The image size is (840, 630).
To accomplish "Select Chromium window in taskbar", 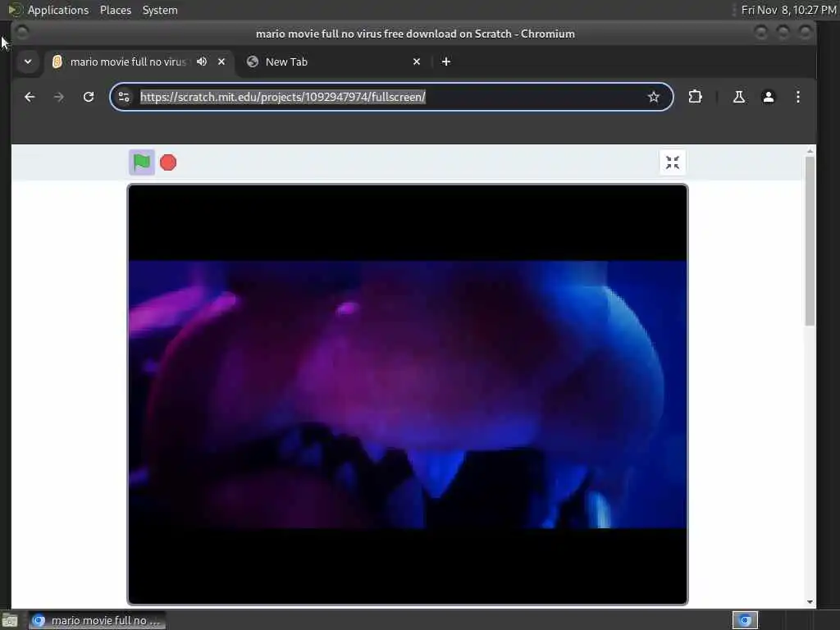I will coord(97,620).
